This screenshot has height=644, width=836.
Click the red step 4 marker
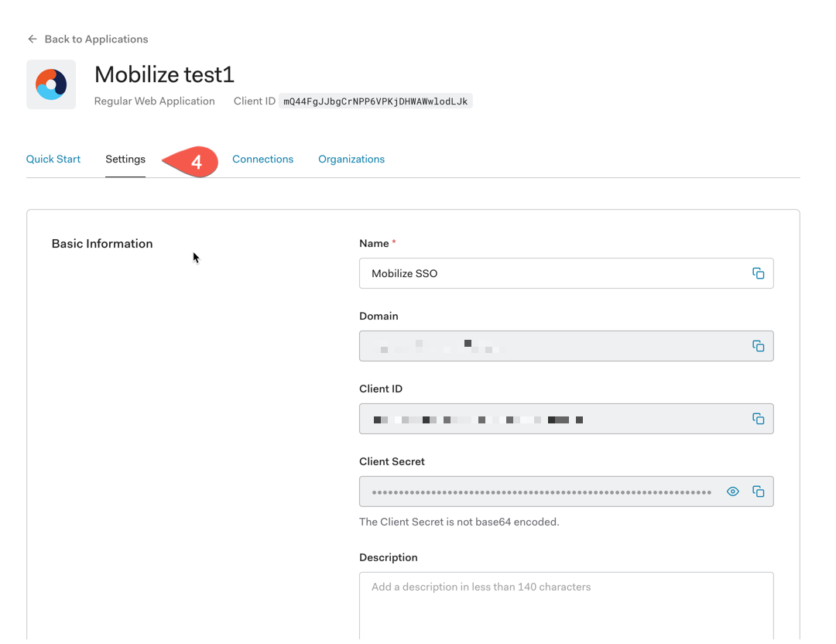191,162
